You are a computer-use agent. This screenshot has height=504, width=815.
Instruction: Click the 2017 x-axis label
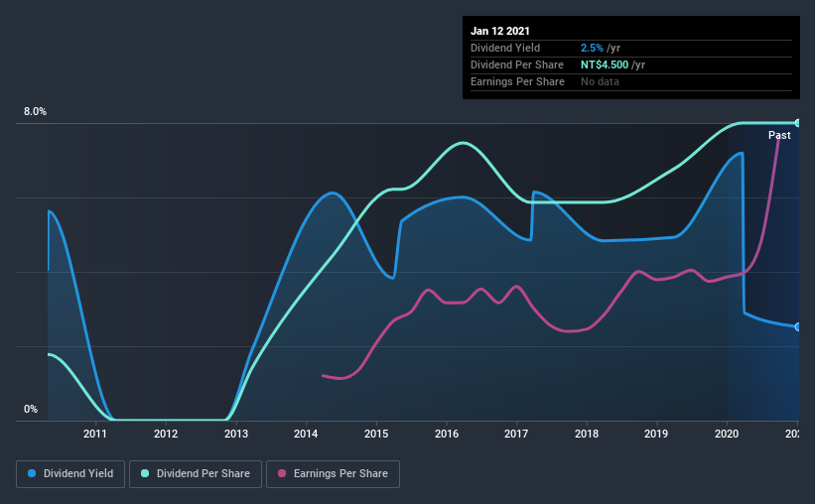(516, 434)
